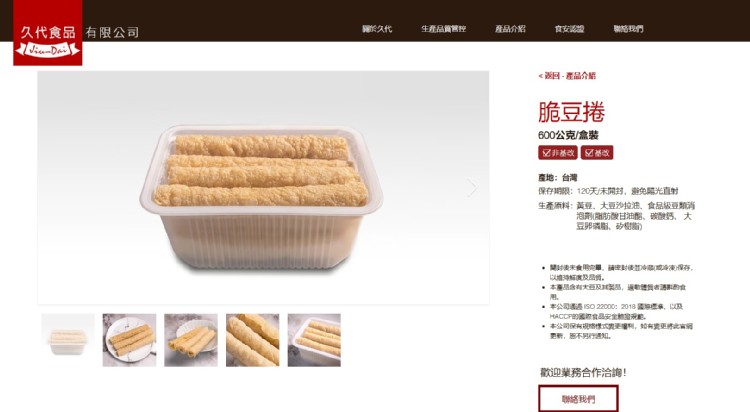750x412 pixels.
Task: Click the Jiu-Dai red logo
Action: (47, 33)
